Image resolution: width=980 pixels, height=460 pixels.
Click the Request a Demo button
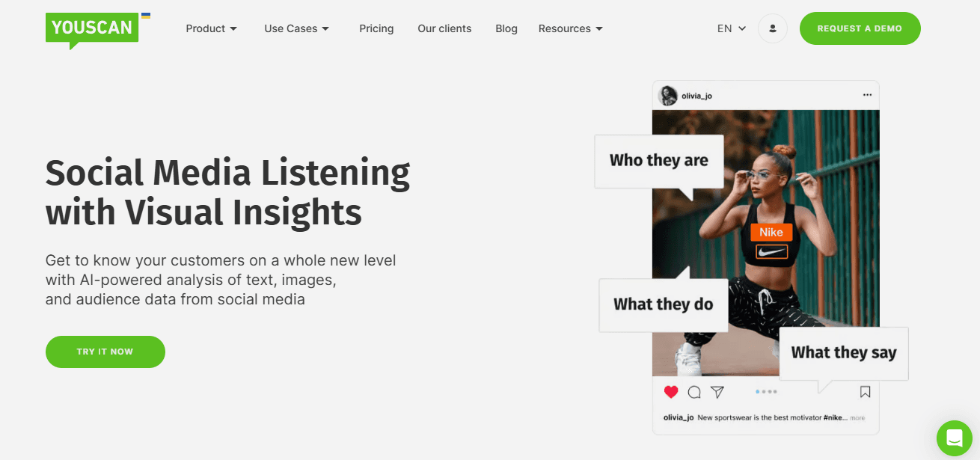coord(860,28)
